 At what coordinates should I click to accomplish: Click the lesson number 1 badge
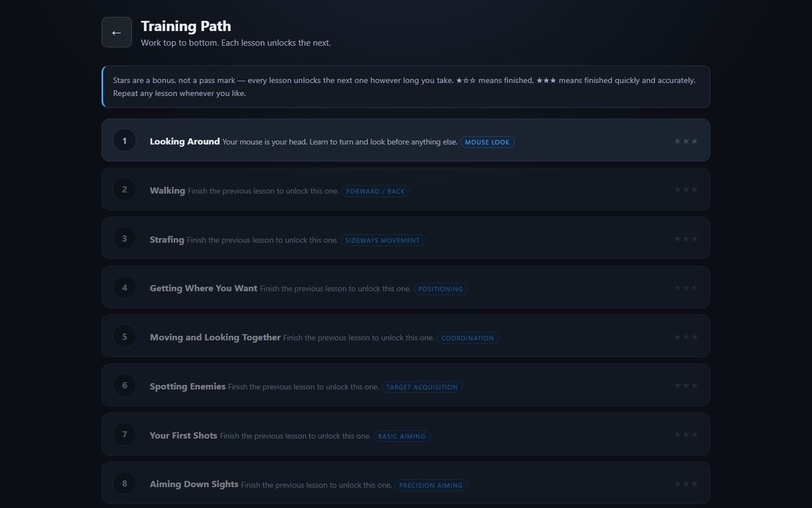(124, 140)
